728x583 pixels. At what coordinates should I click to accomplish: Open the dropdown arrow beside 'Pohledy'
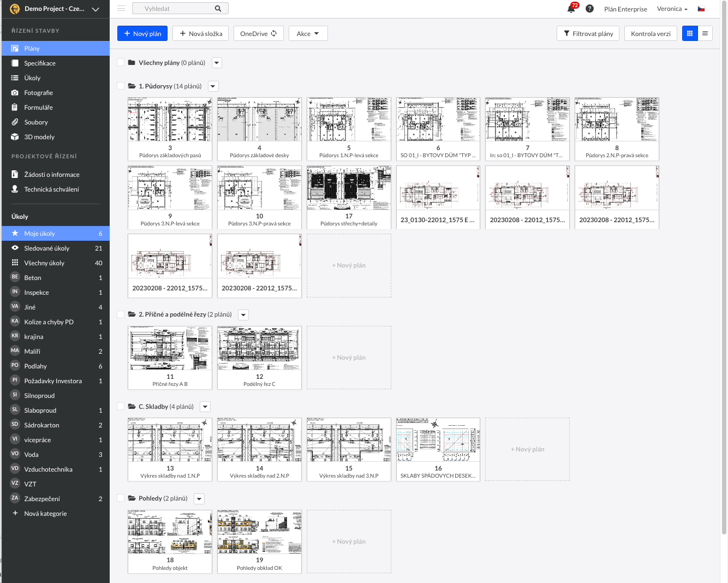pyautogui.click(x=199, y=498)
